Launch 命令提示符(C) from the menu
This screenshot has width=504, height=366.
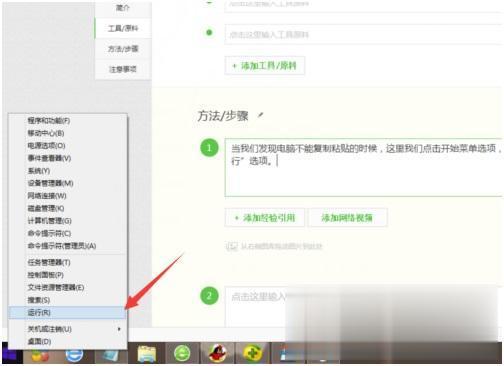tap(68, 233)
